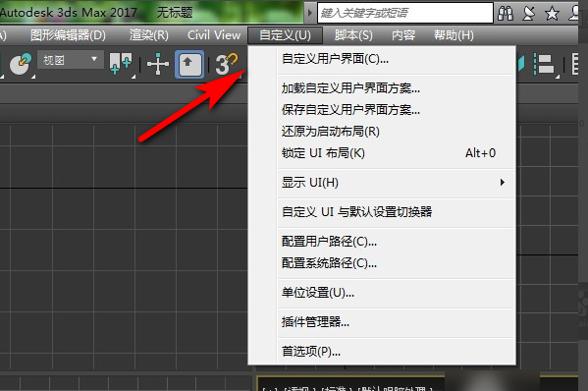The height and width of the screenshot is (391, 588).
Task: Click the binoculars search icon
Action: click(506, 13)
